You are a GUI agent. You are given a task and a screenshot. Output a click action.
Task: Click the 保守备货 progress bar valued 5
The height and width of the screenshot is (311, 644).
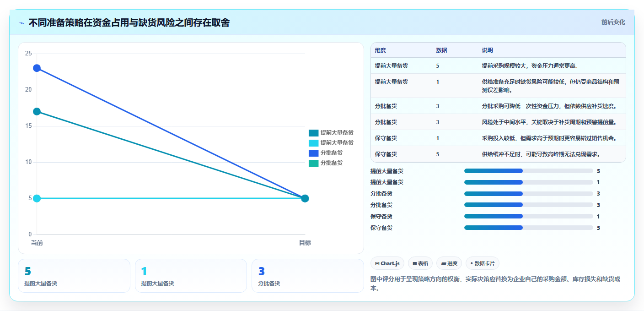pyautogui.click(x=528, y=228)
